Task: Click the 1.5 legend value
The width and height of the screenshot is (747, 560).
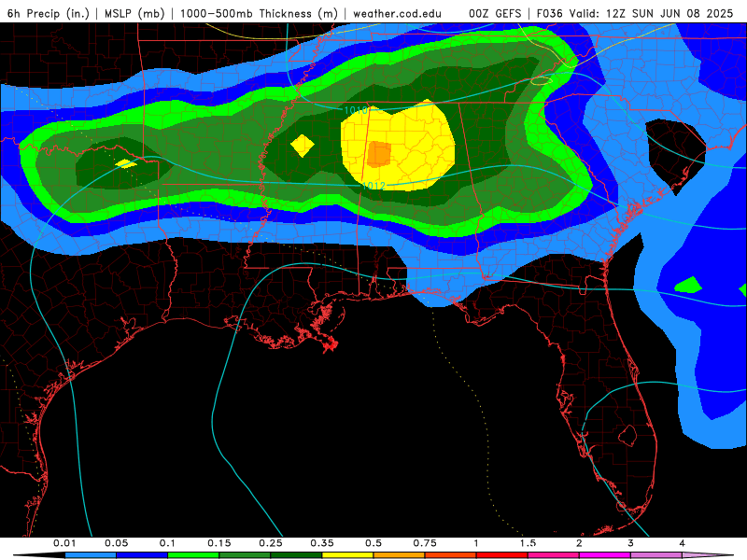Action: pos(528,543)
